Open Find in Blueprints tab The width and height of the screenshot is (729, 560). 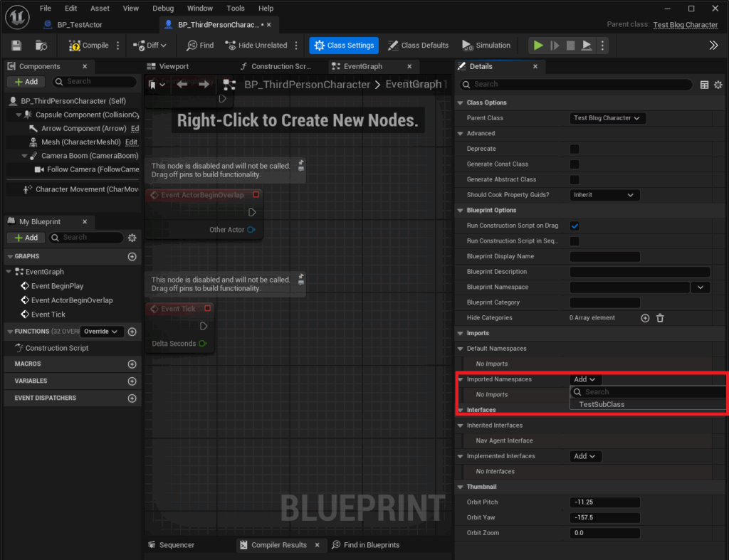[365, 545]
